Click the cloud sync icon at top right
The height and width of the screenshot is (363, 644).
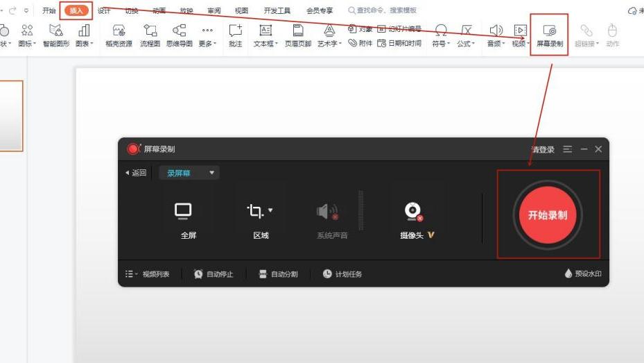[632, 10]
